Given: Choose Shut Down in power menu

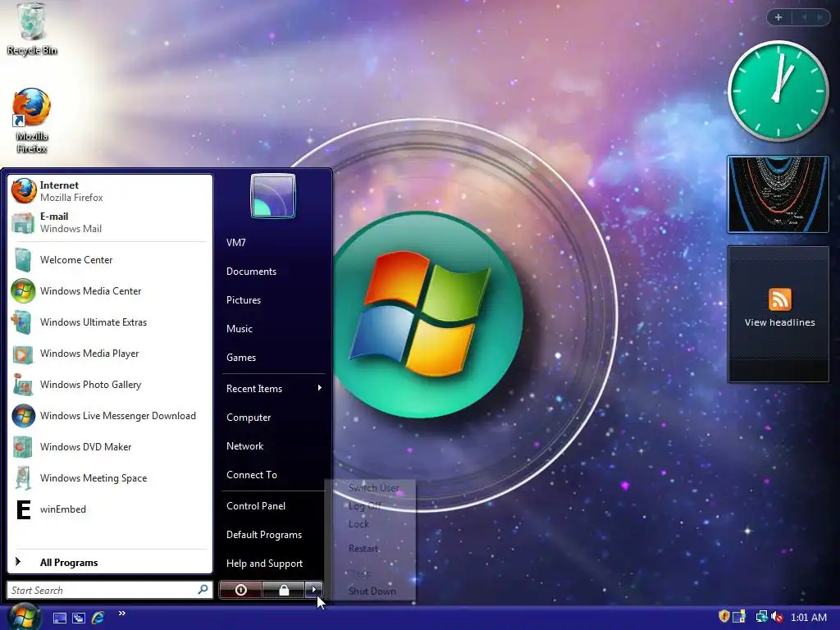Looking at the screenshot, I should 373,591.
